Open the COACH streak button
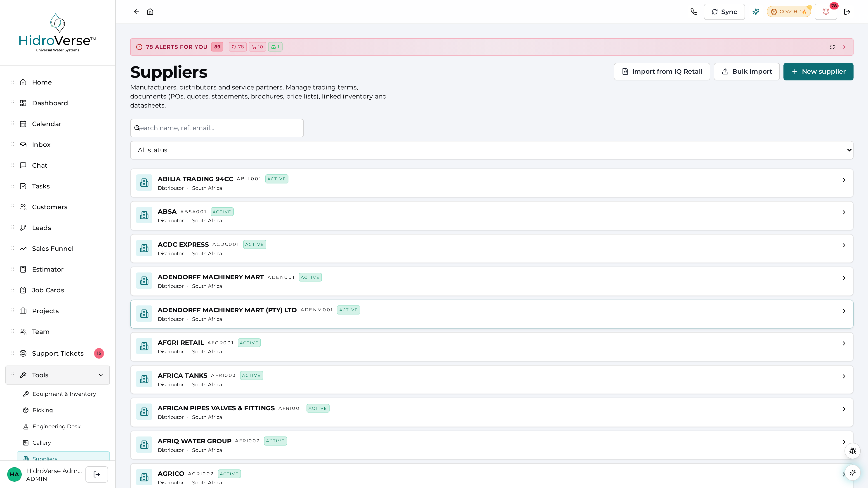The height and width of the screenshot is (488, 868). point(789,12)
